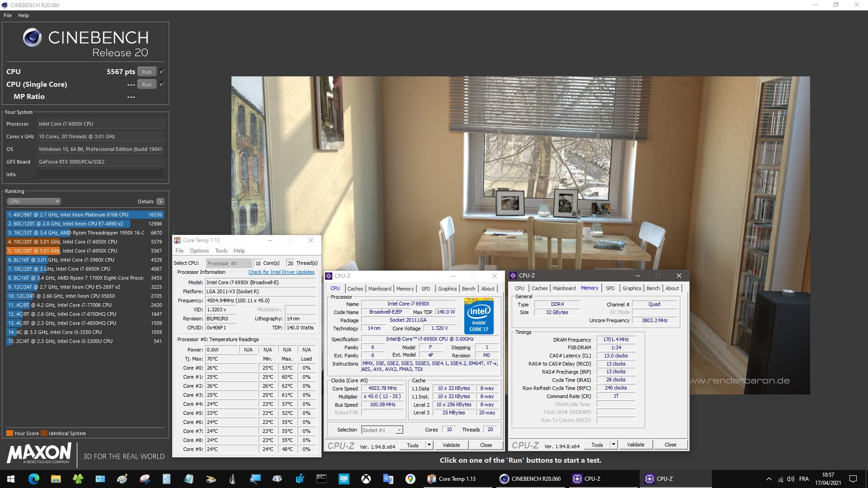Switch to the Mainboard tab in CPU-Z
868x488 pixels.
[380, 289]
